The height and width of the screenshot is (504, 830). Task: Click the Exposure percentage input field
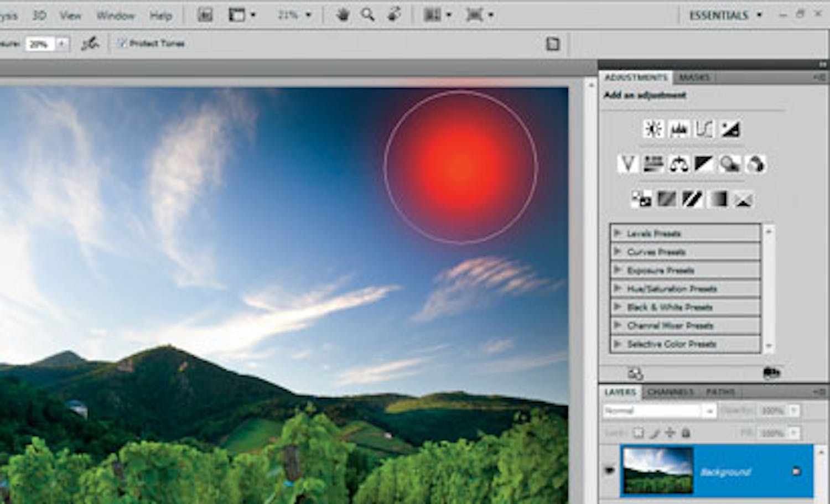tap(39, 44)
